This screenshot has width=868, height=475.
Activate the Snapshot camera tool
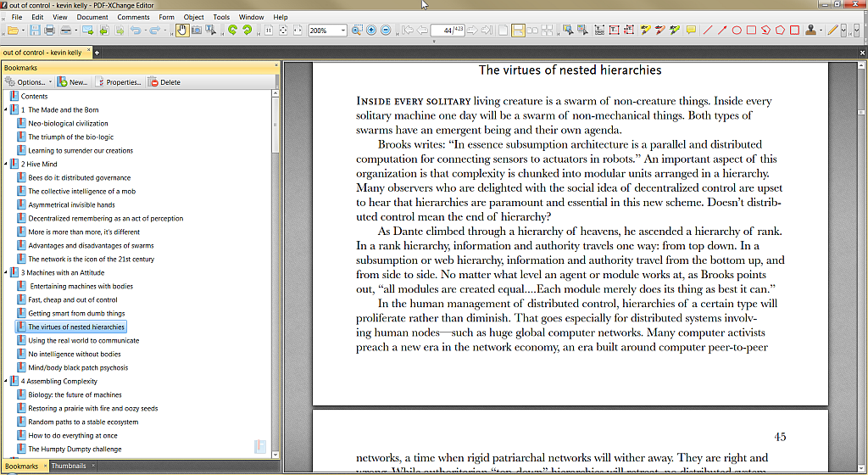[196, 31]
